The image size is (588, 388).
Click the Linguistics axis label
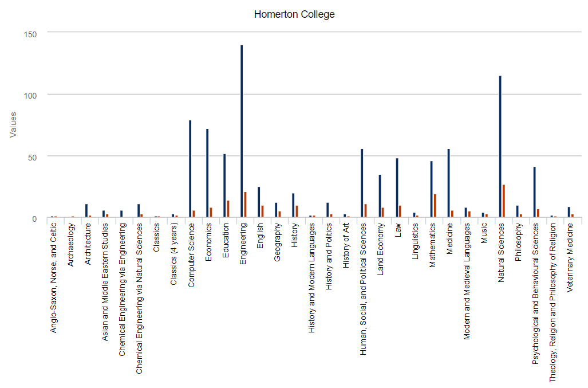click(415, 241)
